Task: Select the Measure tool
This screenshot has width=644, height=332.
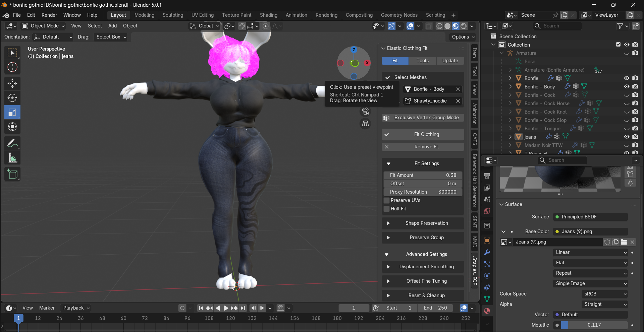Action: coord(12,158)
